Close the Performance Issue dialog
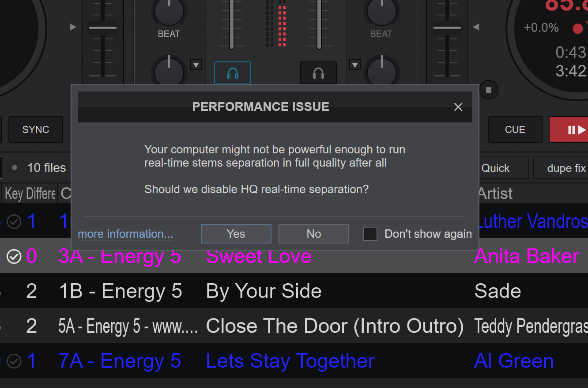Image resolution: width=588 pixels, height=388 pixels. [458, 107]
